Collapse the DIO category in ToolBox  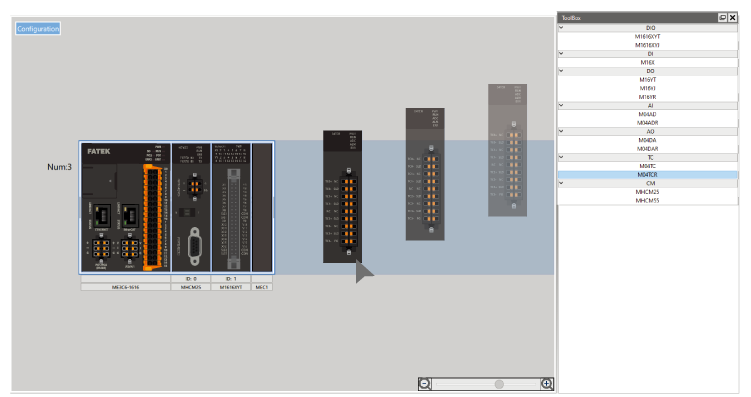pos(561,28)
